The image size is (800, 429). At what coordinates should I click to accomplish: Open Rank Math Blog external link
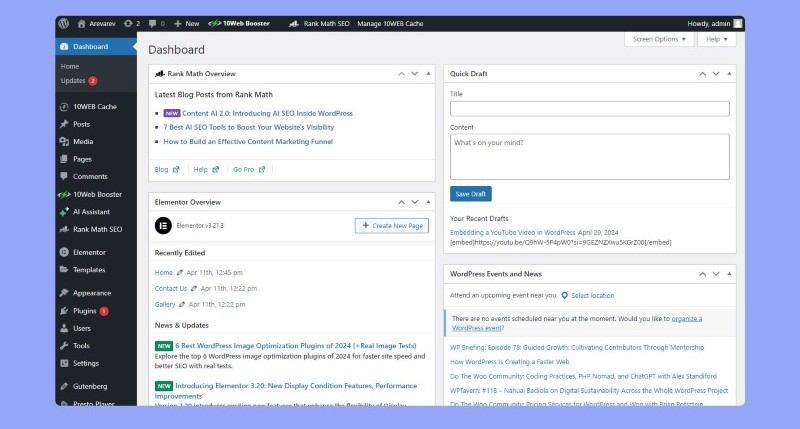[x=167, y=169]
